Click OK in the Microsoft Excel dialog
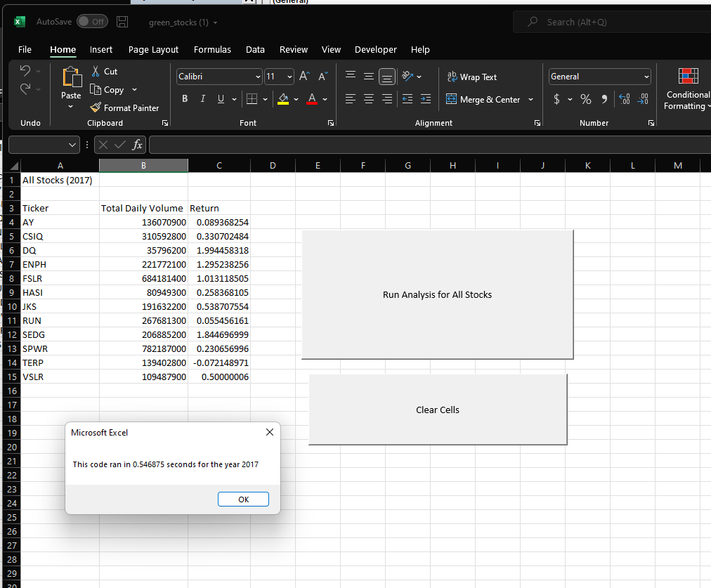This screenshot has width=711, height=588. [244, 499]
